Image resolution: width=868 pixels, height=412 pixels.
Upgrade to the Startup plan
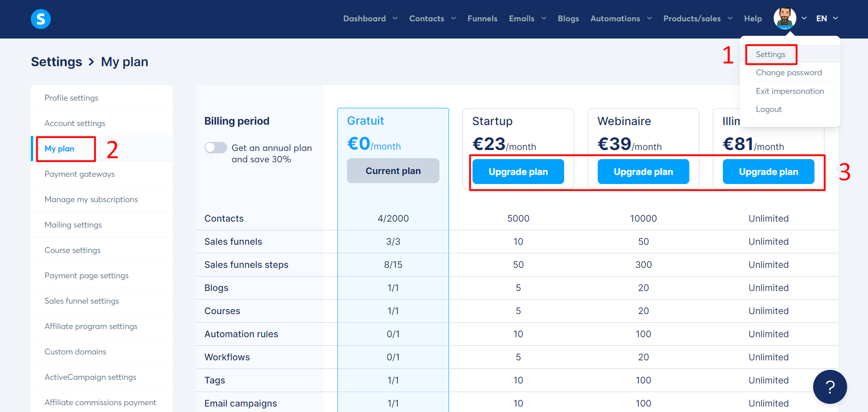click(x=518, y=171)
